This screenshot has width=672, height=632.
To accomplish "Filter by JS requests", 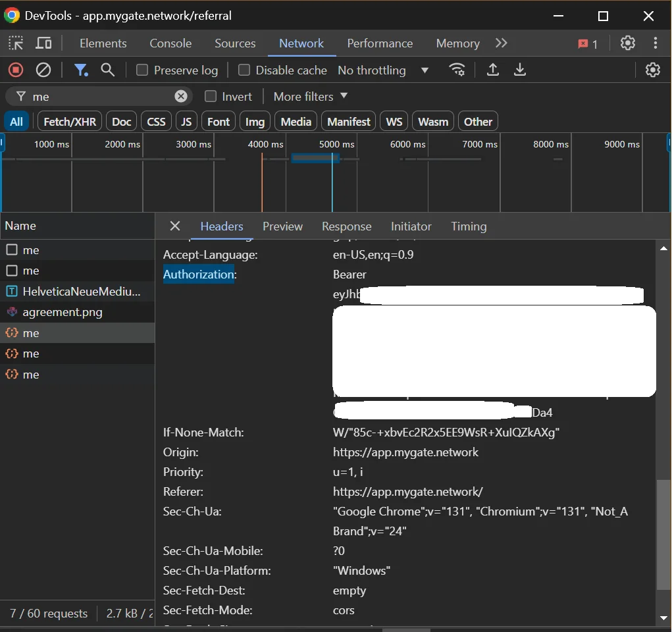I will [186, 122].
